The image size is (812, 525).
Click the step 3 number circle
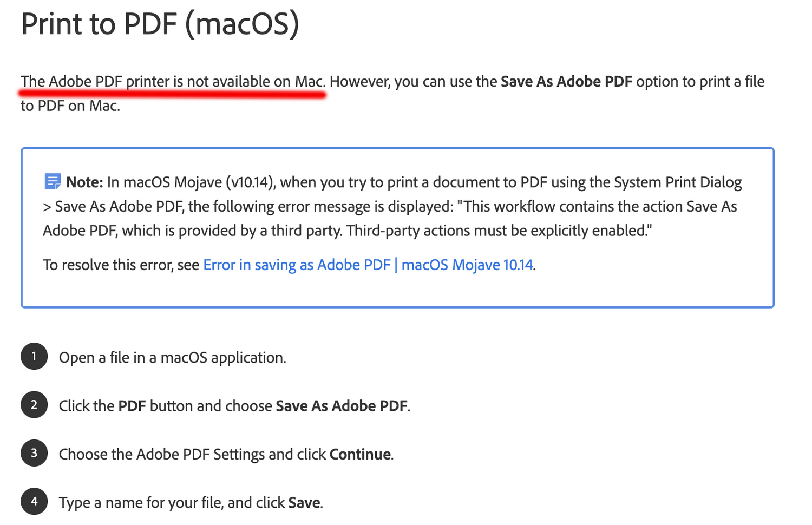34,453
